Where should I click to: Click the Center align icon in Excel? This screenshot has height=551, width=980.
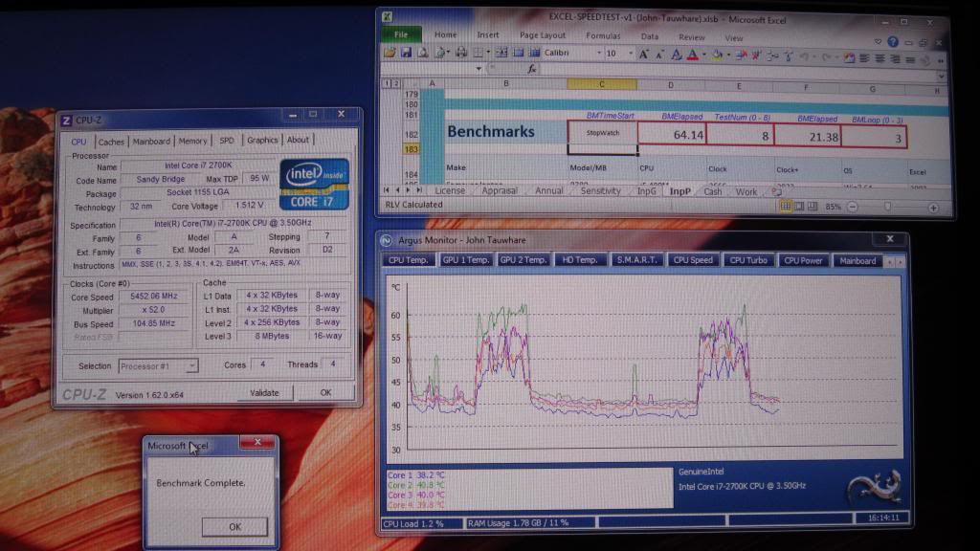pos(880,58)
